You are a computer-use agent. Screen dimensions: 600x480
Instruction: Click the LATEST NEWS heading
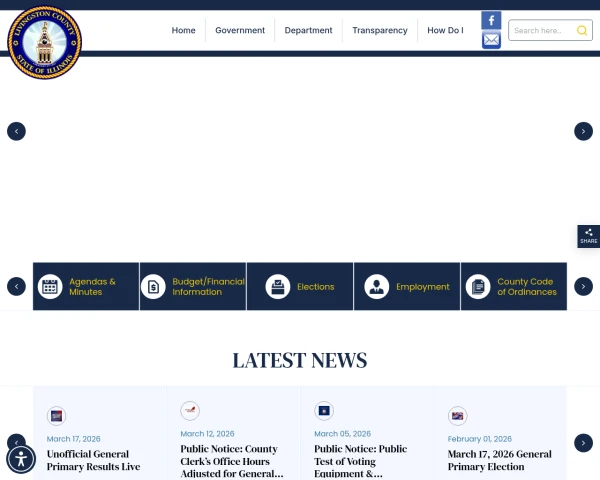[x=300, y=360]
